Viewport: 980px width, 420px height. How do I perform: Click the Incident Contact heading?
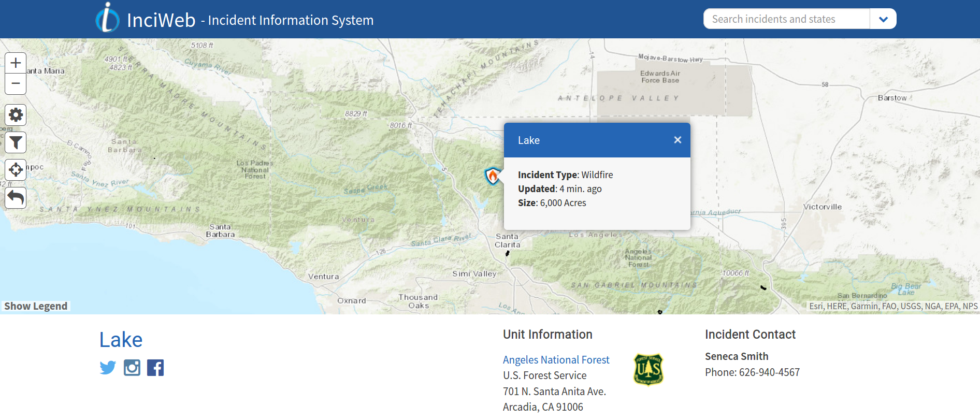(x=750, y=335)
